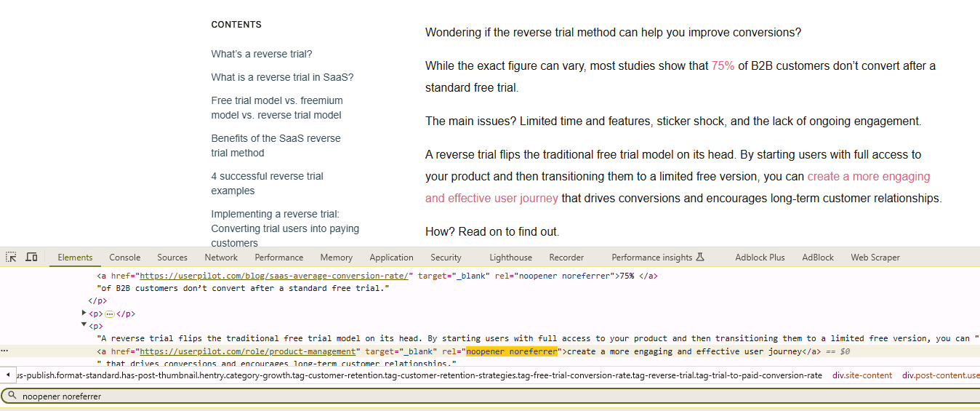Click the search magnifier icon in DevTools
Screen dimensions: 980x411
[12, 396]
